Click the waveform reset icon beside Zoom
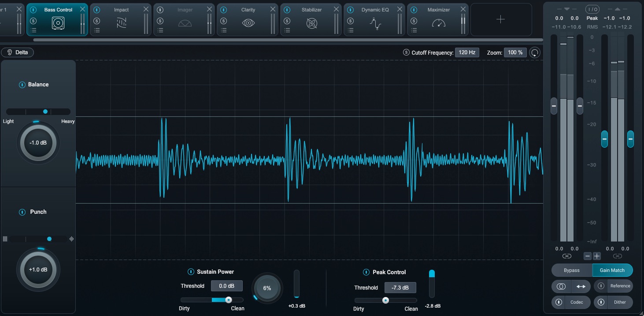Screen dimensions: 644x316 (x=535, y=53)
